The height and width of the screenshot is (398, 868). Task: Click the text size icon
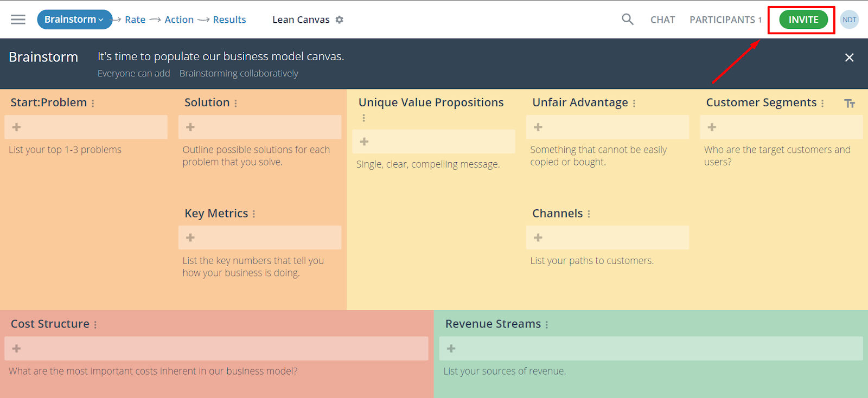[x=850, y=104]
